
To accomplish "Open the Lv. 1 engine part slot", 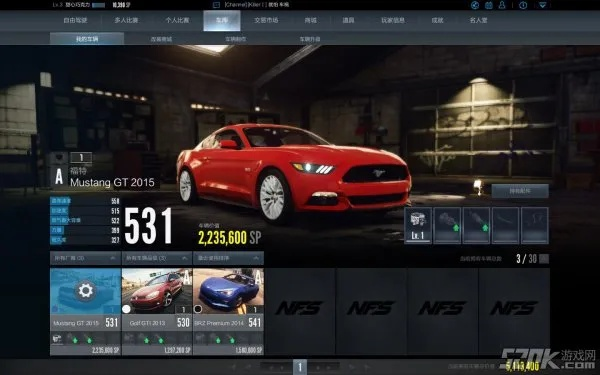I will tap(418, 225).
